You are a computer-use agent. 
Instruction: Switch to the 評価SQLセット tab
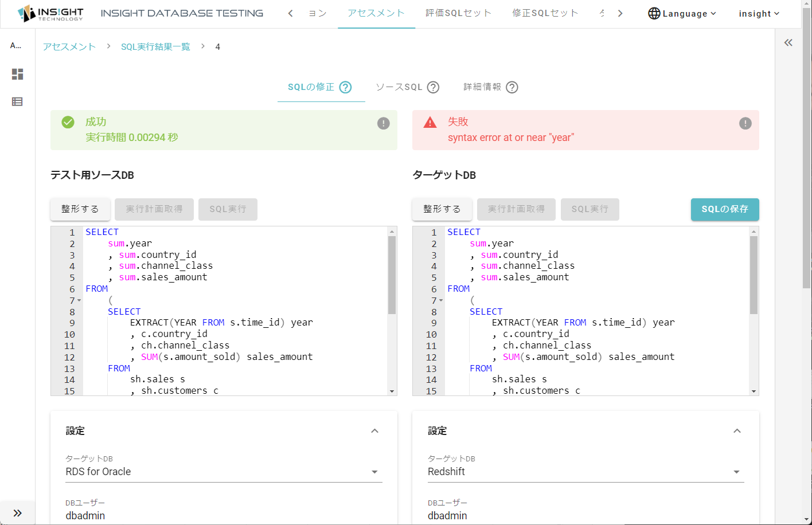(x=458, y=13)
